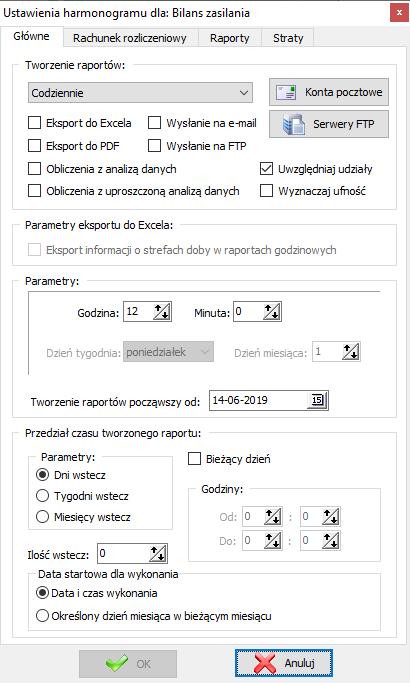Open the Raporty tab
Image resolution: width=410 pixels, height=683 pixels.
pyautogui.click(x=230, y=38)
